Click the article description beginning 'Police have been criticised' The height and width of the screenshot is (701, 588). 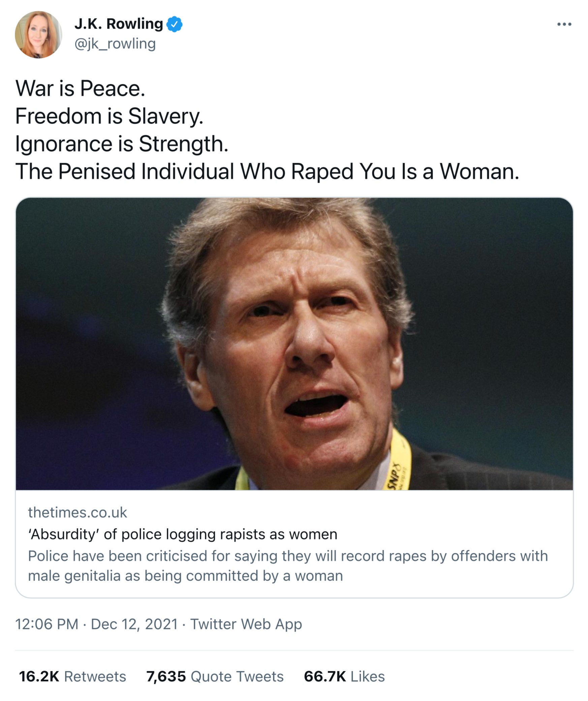point(288,565)
